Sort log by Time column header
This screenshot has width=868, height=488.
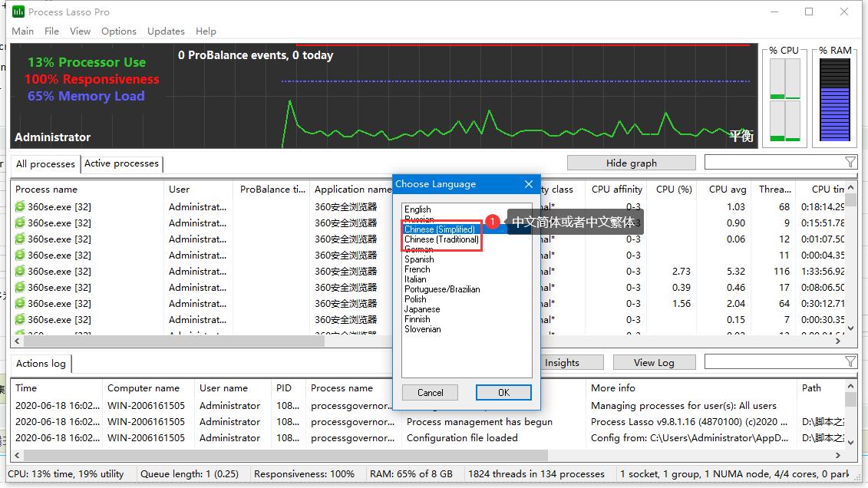click(57, 387)
